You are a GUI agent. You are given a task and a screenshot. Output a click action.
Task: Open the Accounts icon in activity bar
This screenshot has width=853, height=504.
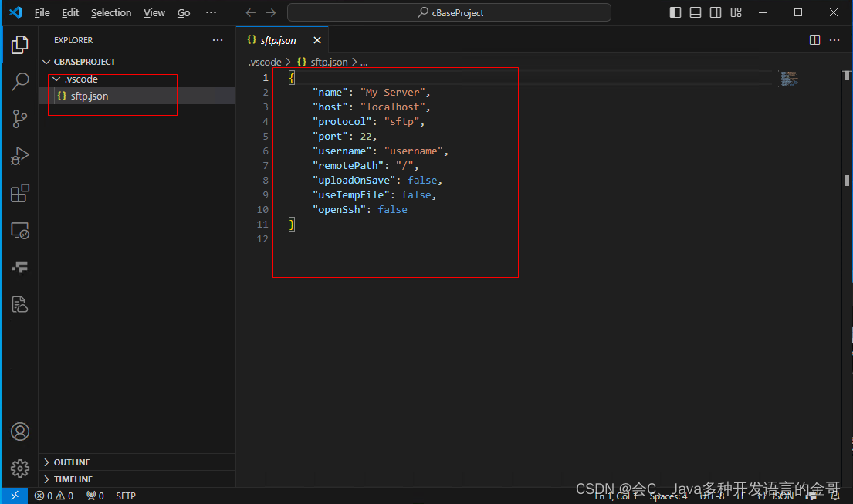tap(19, 431)
